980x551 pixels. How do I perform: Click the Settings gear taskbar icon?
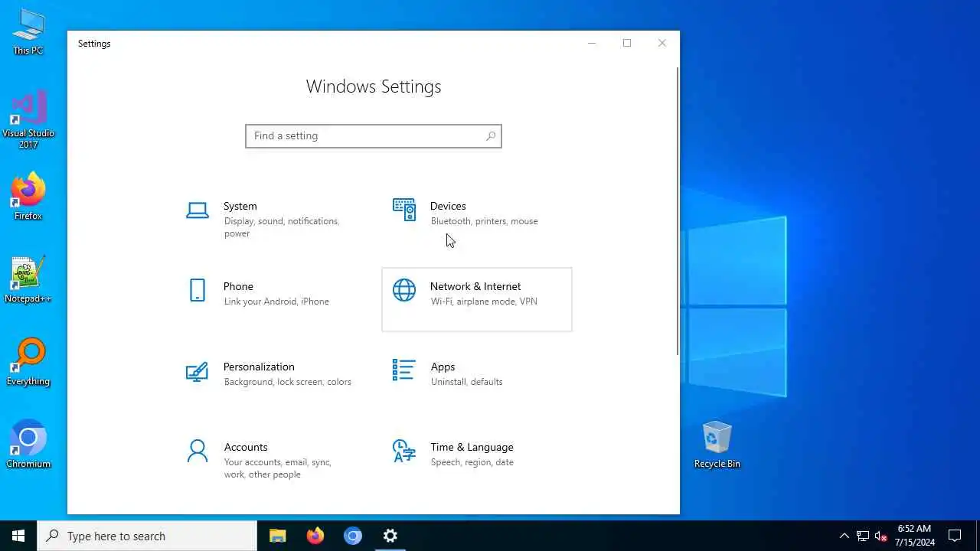click(390, 536)
